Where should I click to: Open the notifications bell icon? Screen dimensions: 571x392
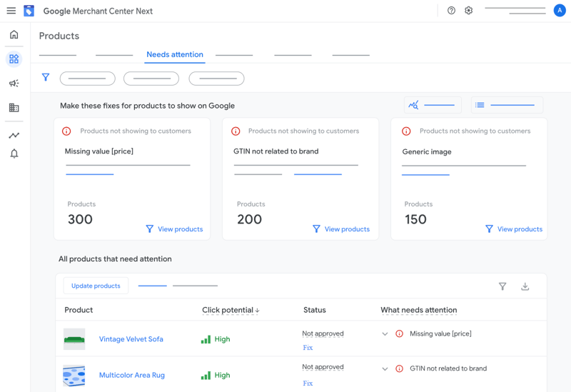(x=14, y=154)
